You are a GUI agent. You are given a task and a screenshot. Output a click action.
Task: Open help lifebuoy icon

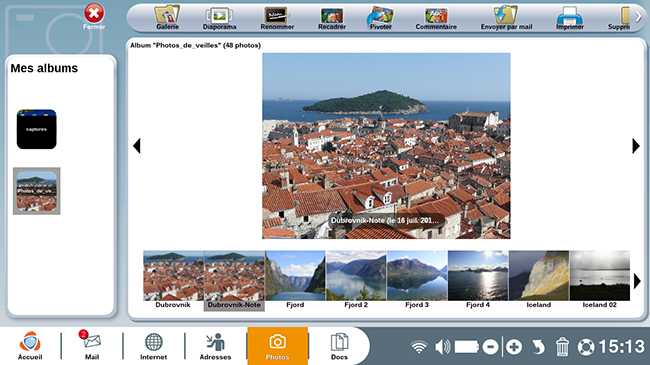pos(586,347)
